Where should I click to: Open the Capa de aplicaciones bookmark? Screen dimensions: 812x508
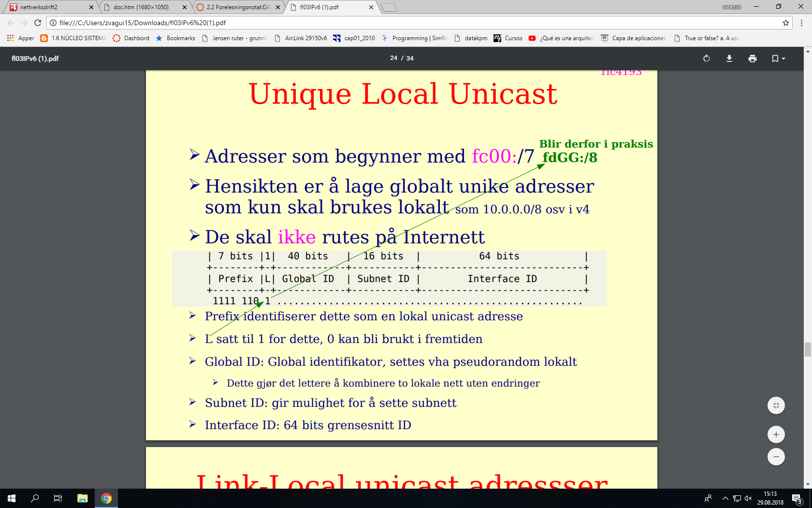(634, 38)
